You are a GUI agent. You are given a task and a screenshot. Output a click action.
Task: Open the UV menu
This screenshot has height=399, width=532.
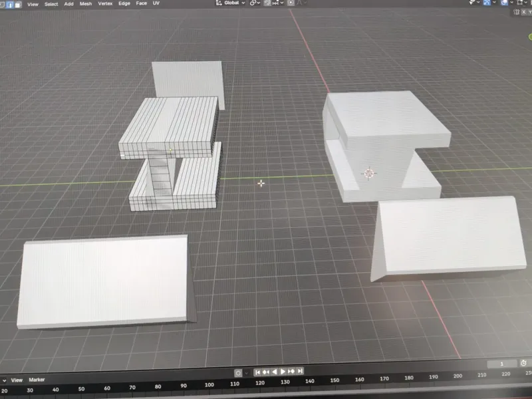coord(156,3)
